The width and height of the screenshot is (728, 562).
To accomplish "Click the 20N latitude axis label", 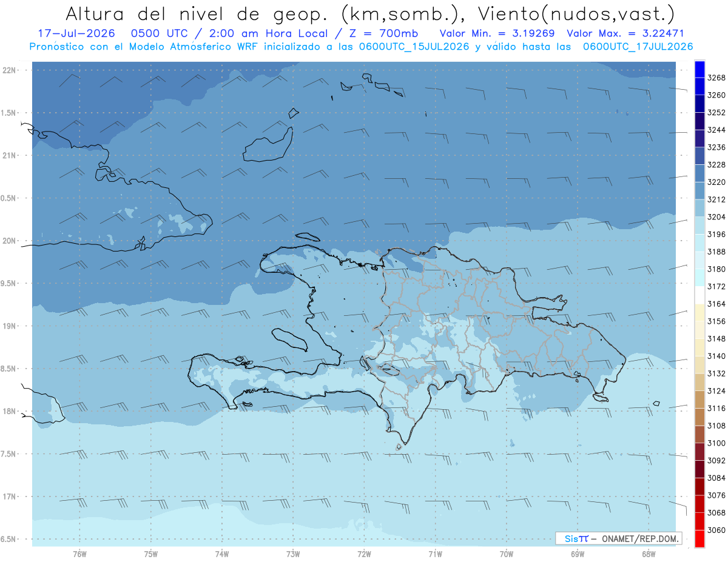I will point(10,241).
